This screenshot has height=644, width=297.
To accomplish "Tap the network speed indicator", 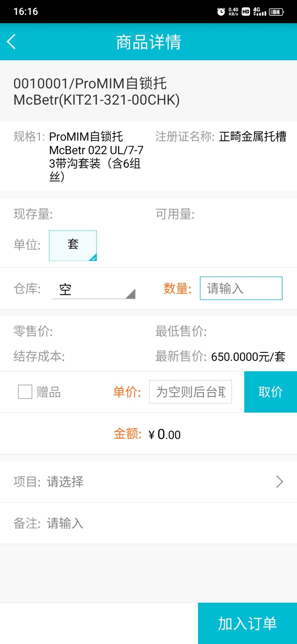I will (233, 12).
